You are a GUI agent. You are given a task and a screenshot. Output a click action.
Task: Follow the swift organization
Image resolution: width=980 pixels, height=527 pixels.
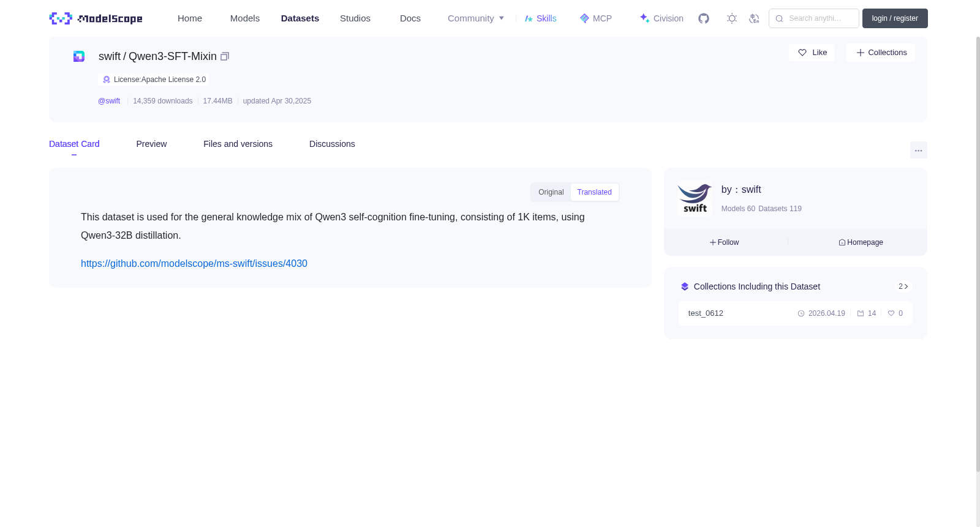coord(725,242)
